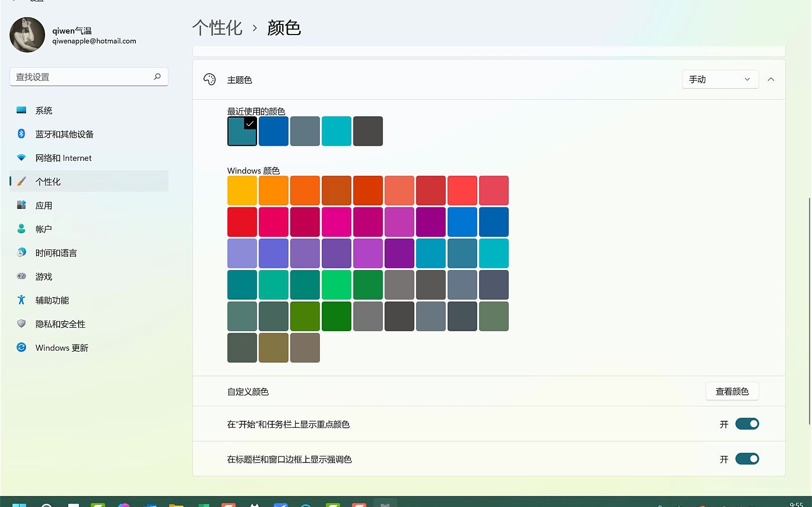
Task: Open System settings via monitor icon
Action: tap(21, 110)
